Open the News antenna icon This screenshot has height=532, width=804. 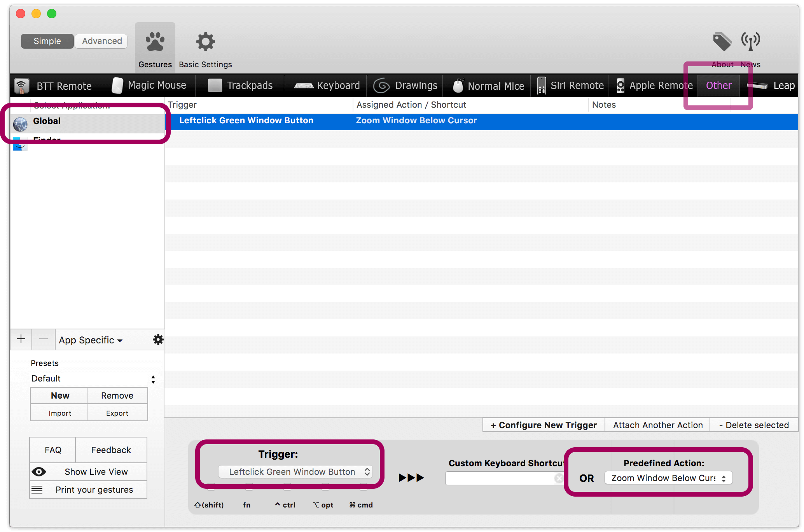coord(750,41)
